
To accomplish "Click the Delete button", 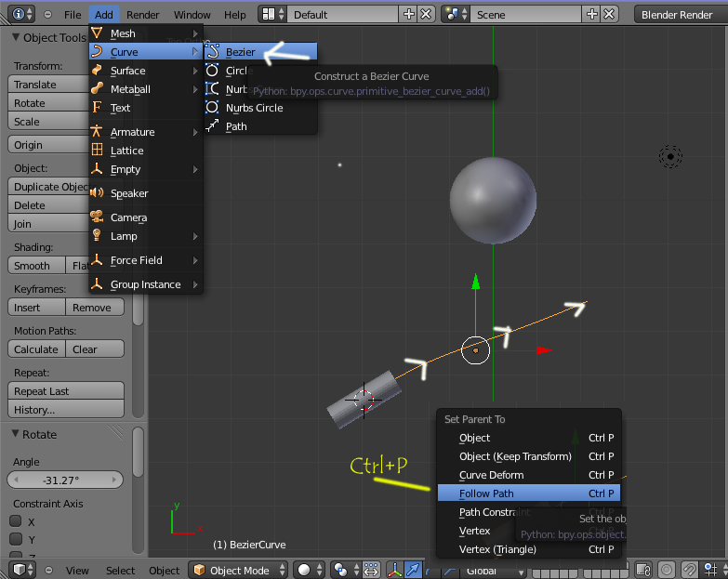I will [x=48, y=205].
